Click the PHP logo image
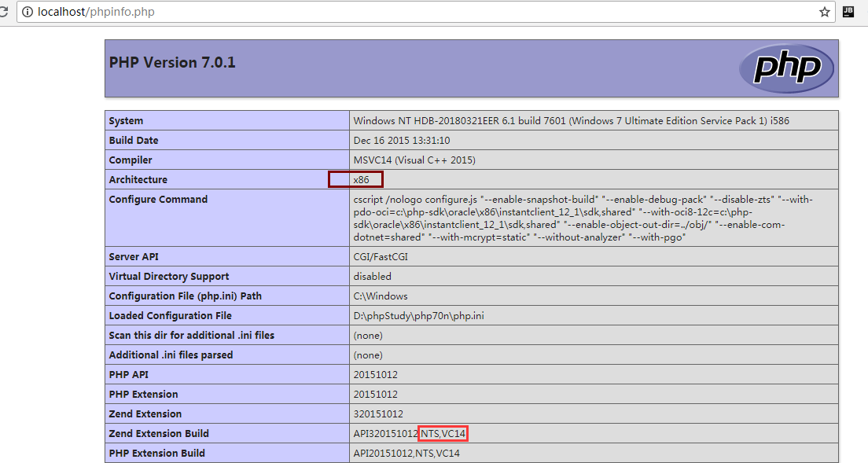Screen dimensions: 868x463 click(785, 68)
